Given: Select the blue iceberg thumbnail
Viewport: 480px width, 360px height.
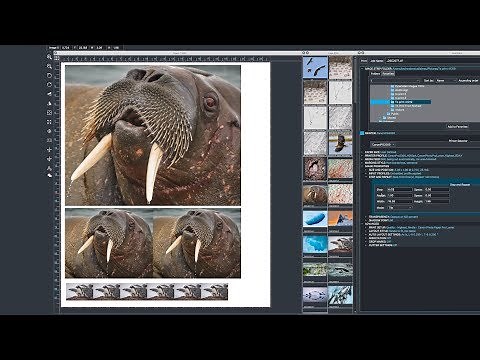Looking at the screenshot, I should (x=315, y=219).
